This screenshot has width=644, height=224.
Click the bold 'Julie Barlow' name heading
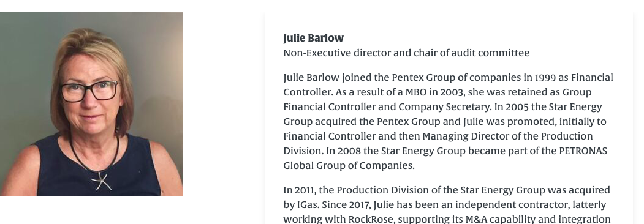click(313, 38)
